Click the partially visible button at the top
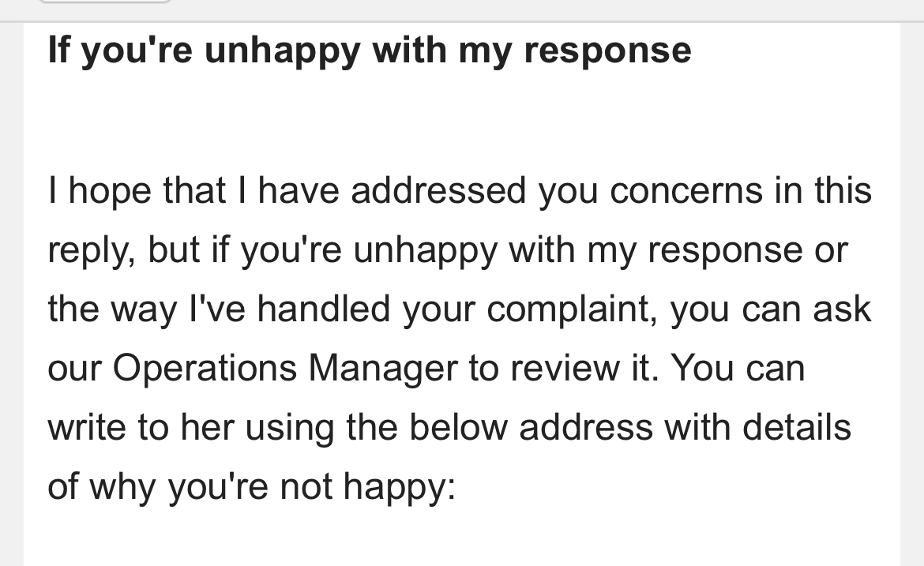Screen dimensions: 924x566 coord(105,1)
